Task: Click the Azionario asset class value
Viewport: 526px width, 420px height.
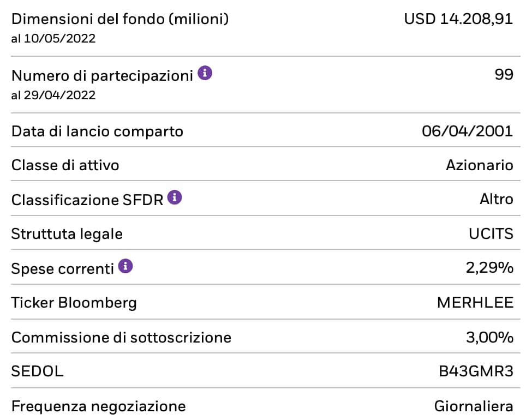Action: coord(480,165)
